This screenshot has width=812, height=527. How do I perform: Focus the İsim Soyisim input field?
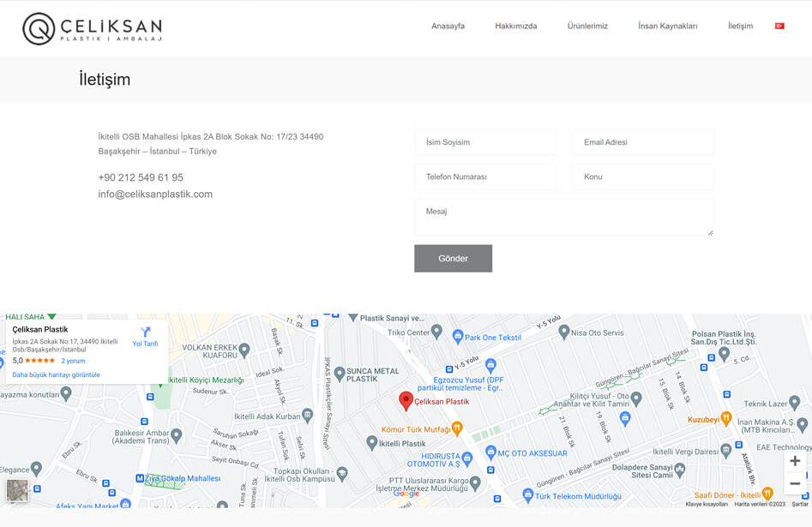coord(484,142)
